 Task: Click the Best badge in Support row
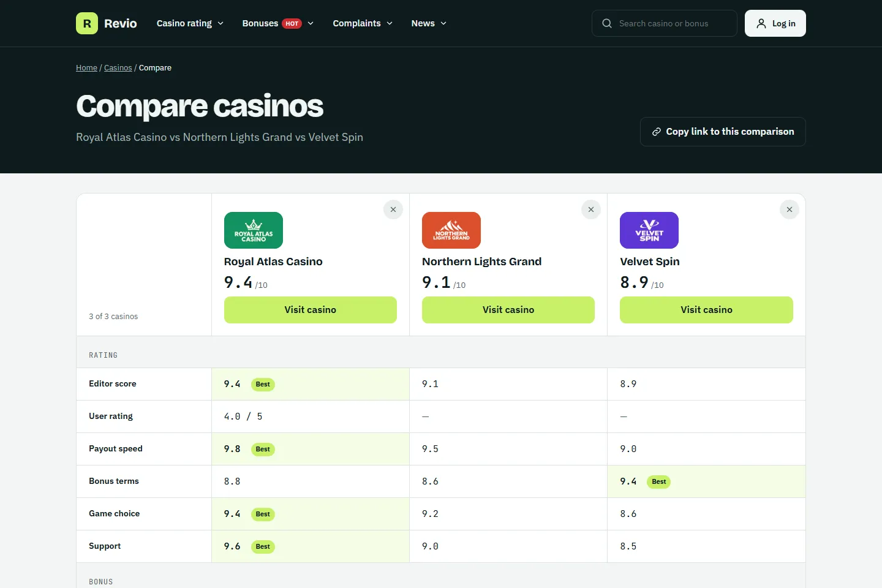click(263, 547)
